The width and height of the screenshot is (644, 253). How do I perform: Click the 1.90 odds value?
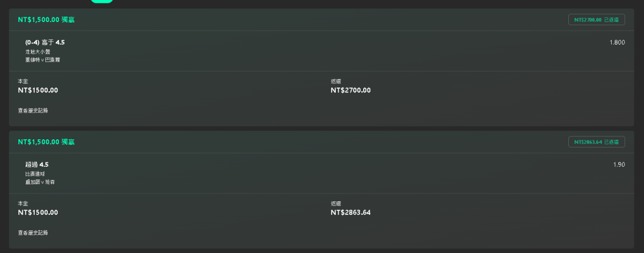click(x=618, y=164)
